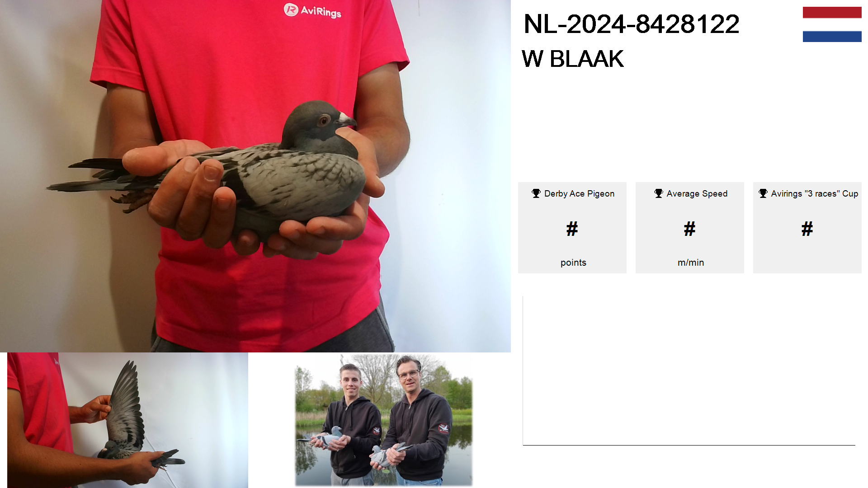The width and height of the screenshot is (868, 488).
Task: Click the Netherlands flag icon
Action: (832, 24)
